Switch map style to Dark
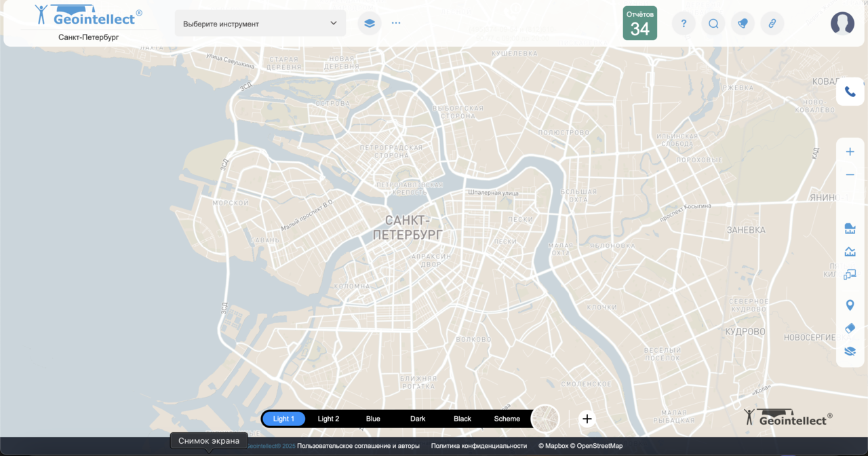Viewport: 868px width, 456px height. tap(418, 419)
